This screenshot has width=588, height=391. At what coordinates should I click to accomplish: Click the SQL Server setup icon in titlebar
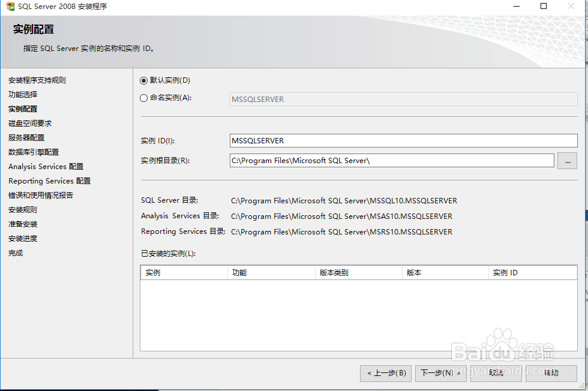pyautogui.click(x=8, y=7)
